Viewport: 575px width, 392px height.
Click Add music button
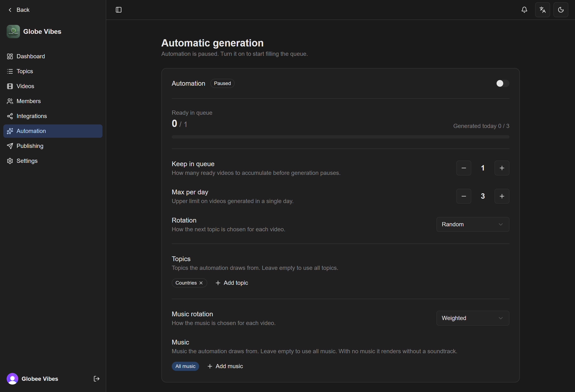click(225, 366)
